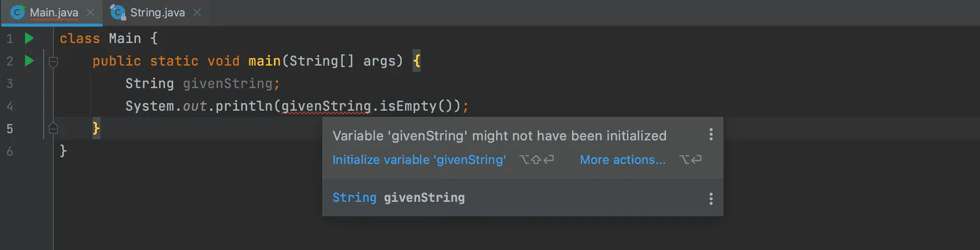Click isEmpty method call on line 4
This screenshot has height=250, width=980.
click(408, 106)
